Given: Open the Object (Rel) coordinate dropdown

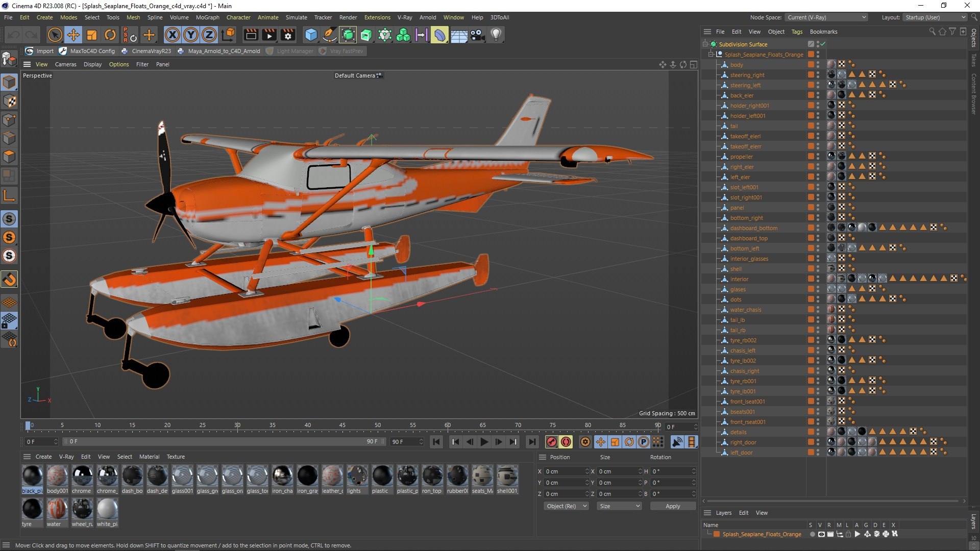Looking at the screenshot, I should 566,506.
